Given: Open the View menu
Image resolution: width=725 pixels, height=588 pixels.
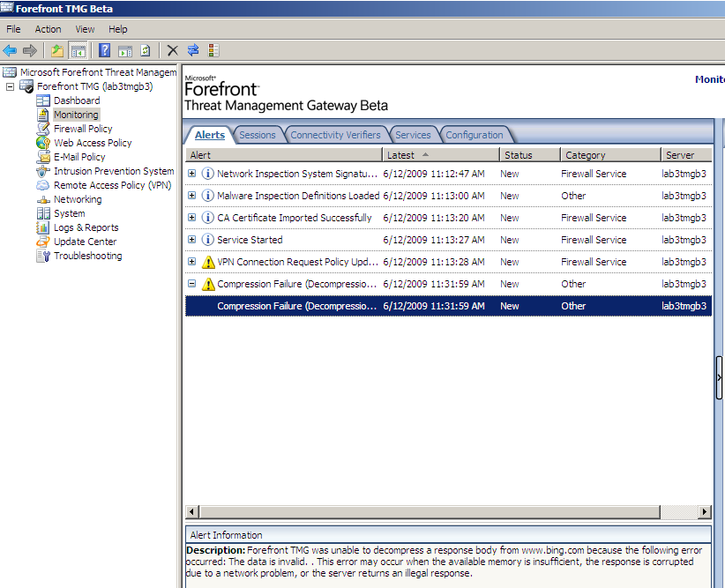Looking at the screenshot, I should coord(85,29).
